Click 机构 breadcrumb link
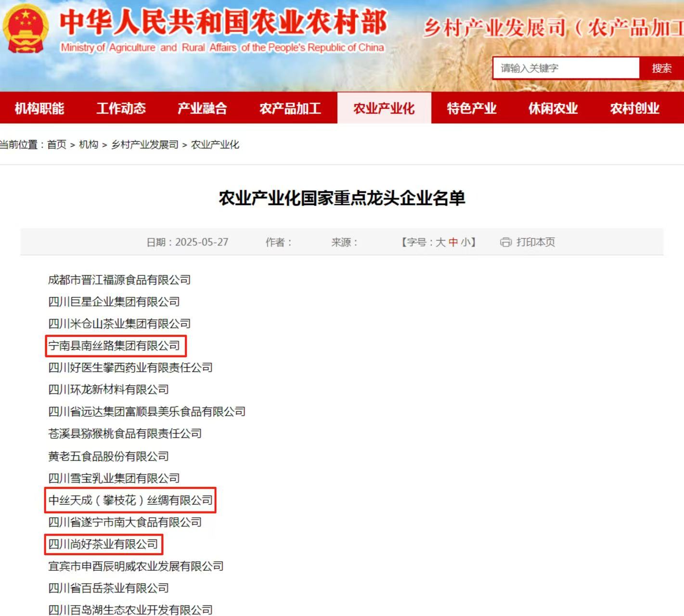Image resolution: width=684 pixels, height=616 pixels. click(89, 144)
